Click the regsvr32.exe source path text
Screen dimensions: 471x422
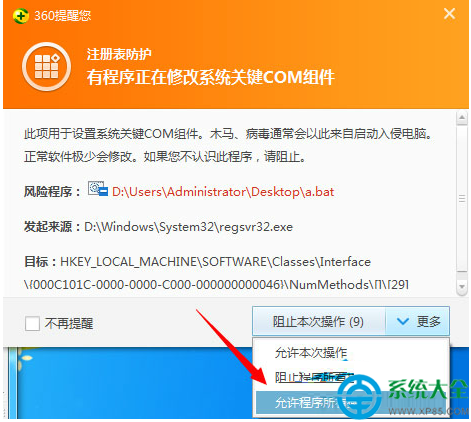tap(188, 227)
